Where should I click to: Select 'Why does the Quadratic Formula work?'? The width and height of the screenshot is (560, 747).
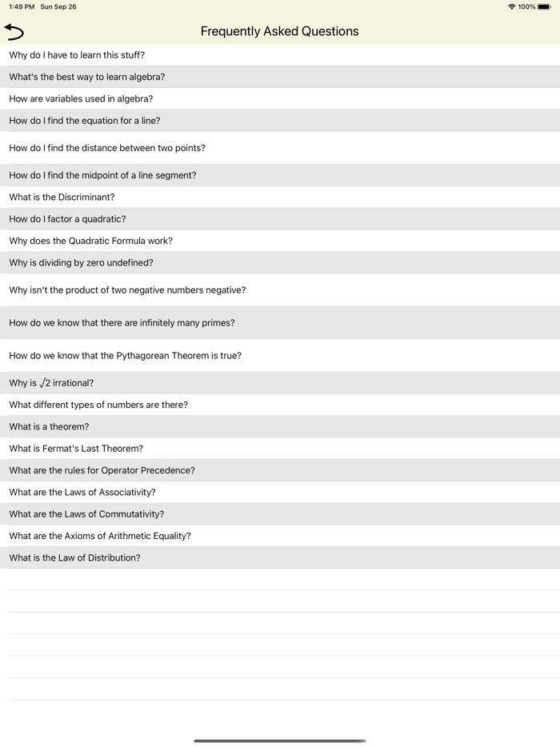tap(90, 241)
